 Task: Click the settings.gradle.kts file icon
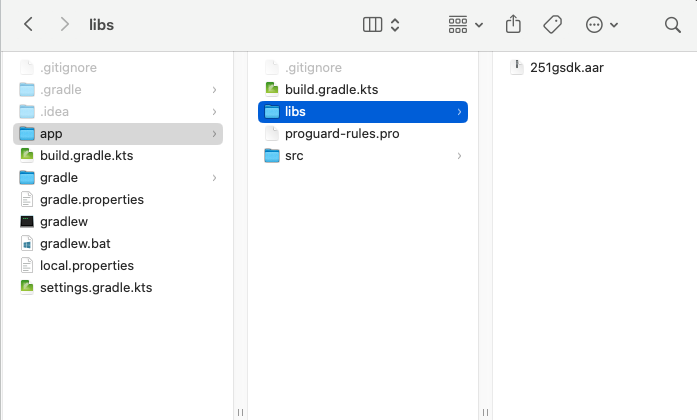point(28,288)
